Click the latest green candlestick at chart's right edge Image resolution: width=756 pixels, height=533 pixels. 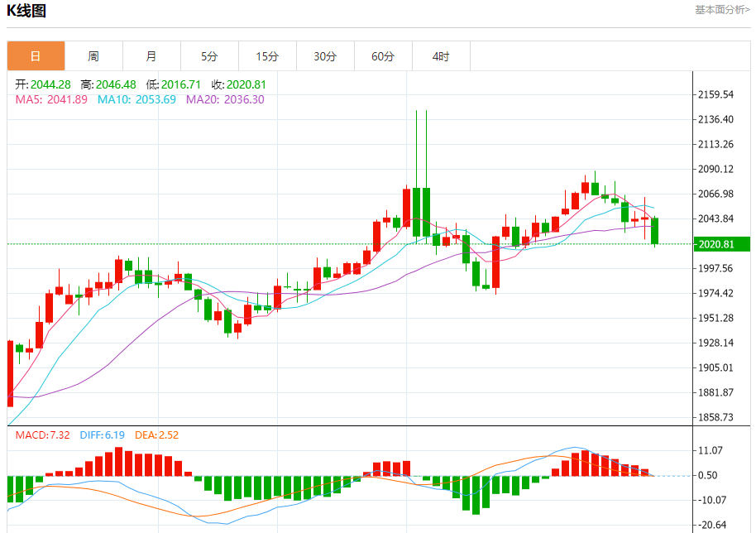tap(655, 231)
